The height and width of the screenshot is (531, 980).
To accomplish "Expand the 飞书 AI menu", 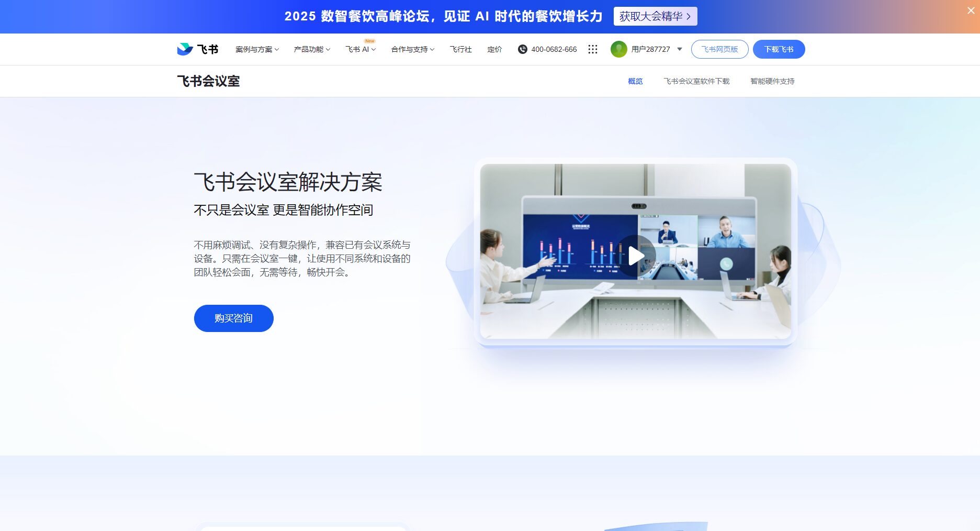I will point(361,49).
